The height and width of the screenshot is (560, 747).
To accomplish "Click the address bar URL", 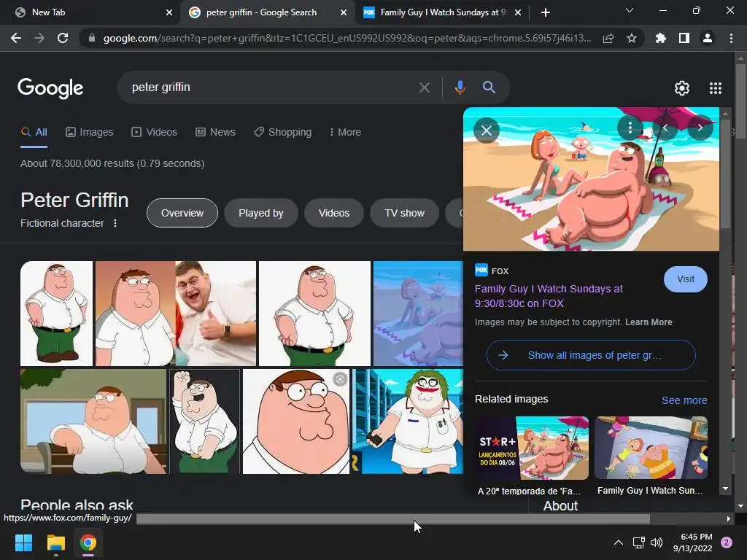I will (347, 38).
